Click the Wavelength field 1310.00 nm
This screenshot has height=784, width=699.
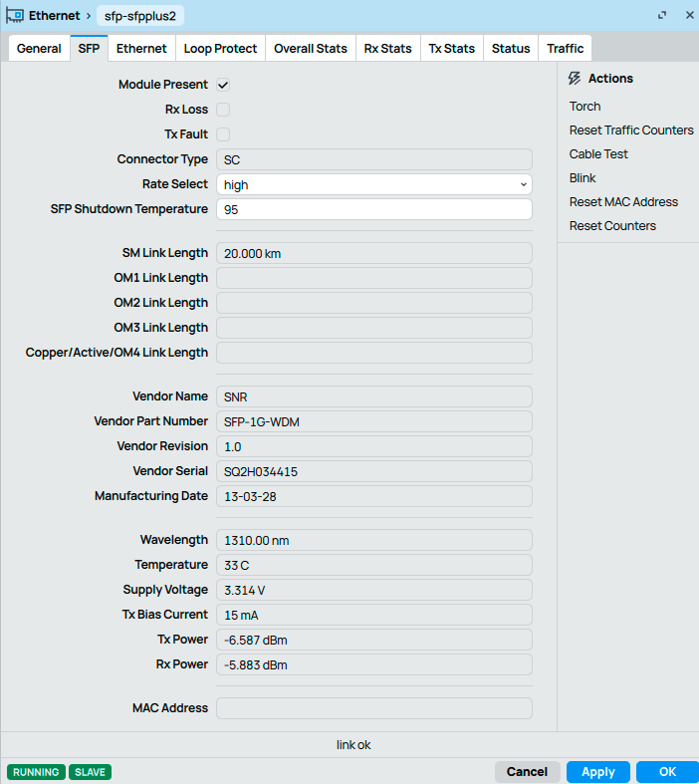pyautogui.click(x=374, y=541)
